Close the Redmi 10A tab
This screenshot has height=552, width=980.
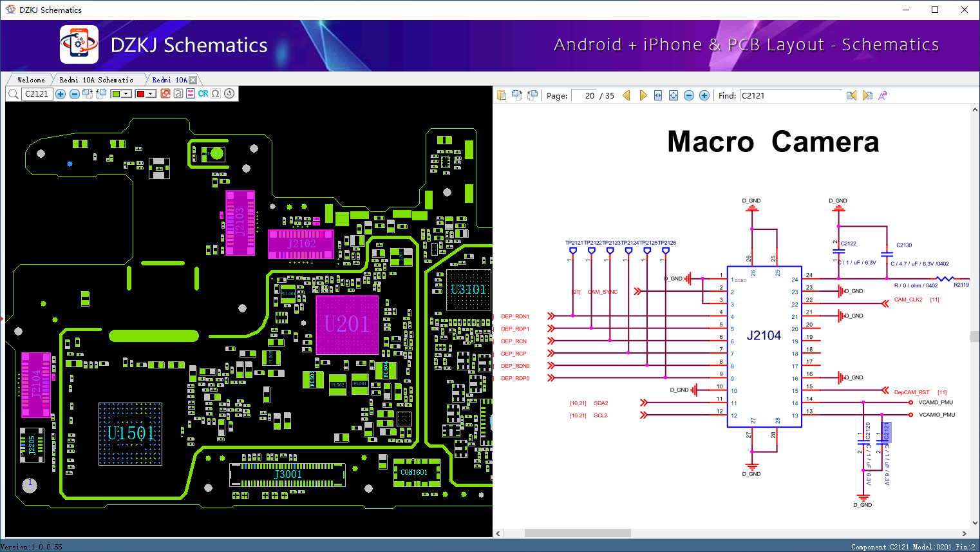coord(193,80)
